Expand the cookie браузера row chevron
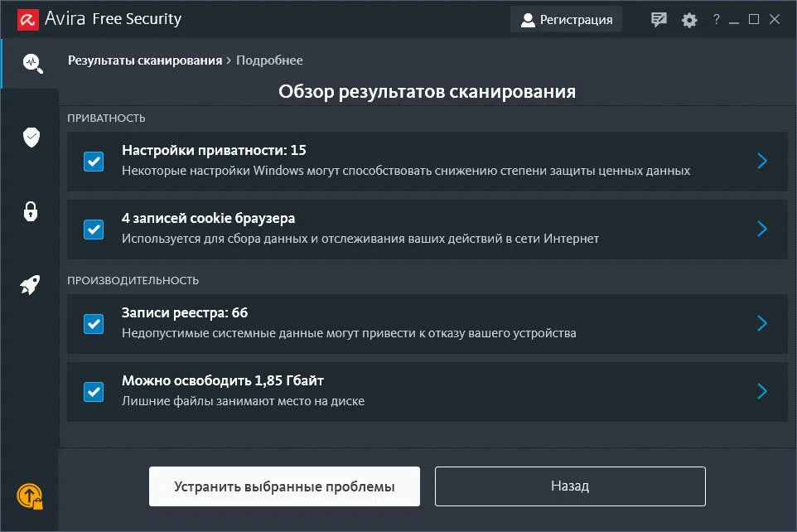 (762, 229)
